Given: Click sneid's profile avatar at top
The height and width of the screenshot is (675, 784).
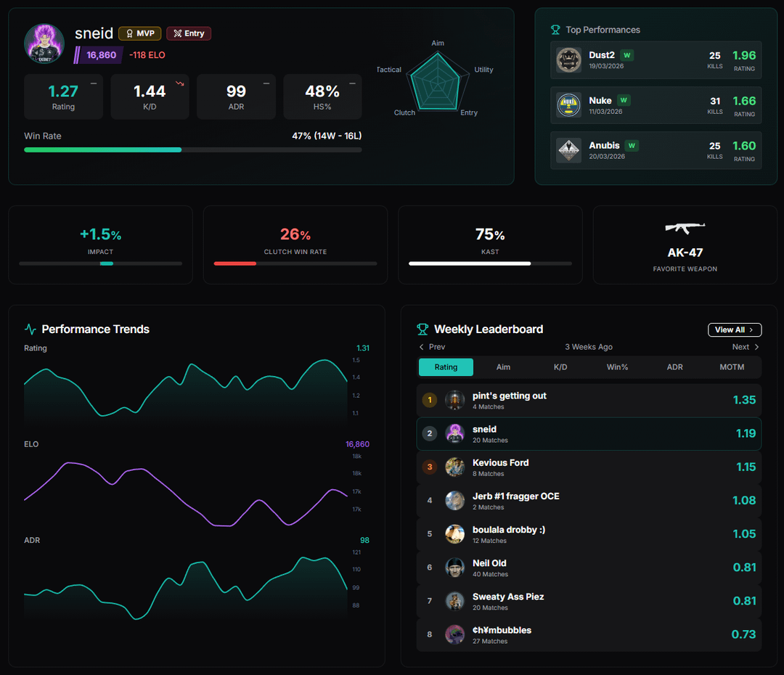Looking at the screenshot, I should [44, 44].
